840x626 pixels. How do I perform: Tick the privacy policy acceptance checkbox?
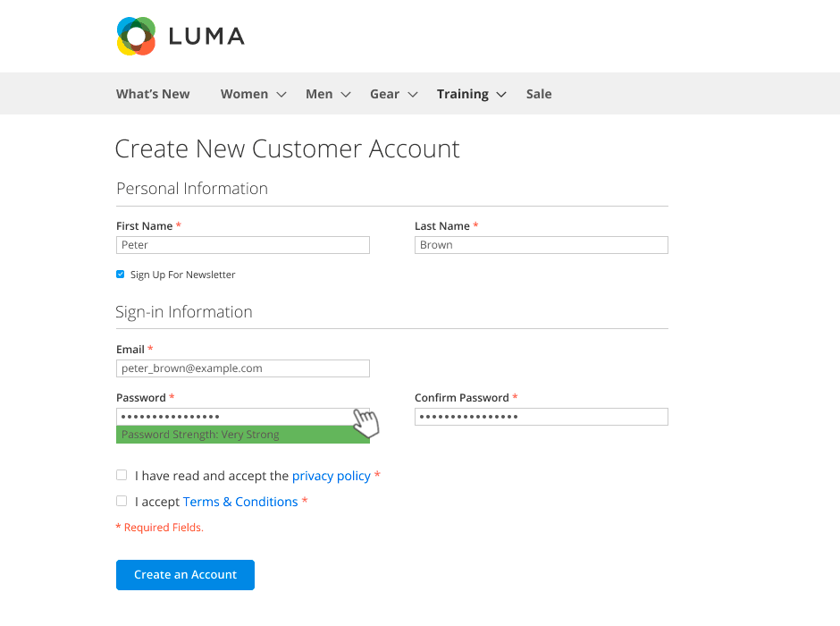[122, 476]
